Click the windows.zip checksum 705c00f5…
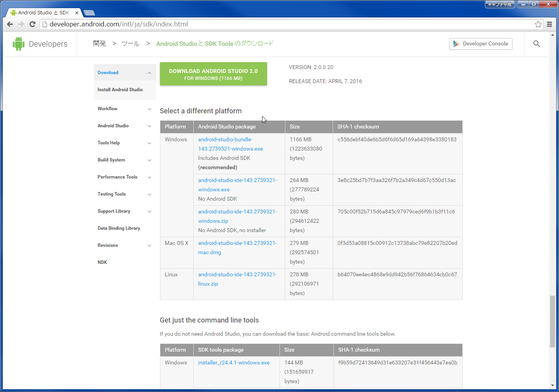 coord(396,212)
